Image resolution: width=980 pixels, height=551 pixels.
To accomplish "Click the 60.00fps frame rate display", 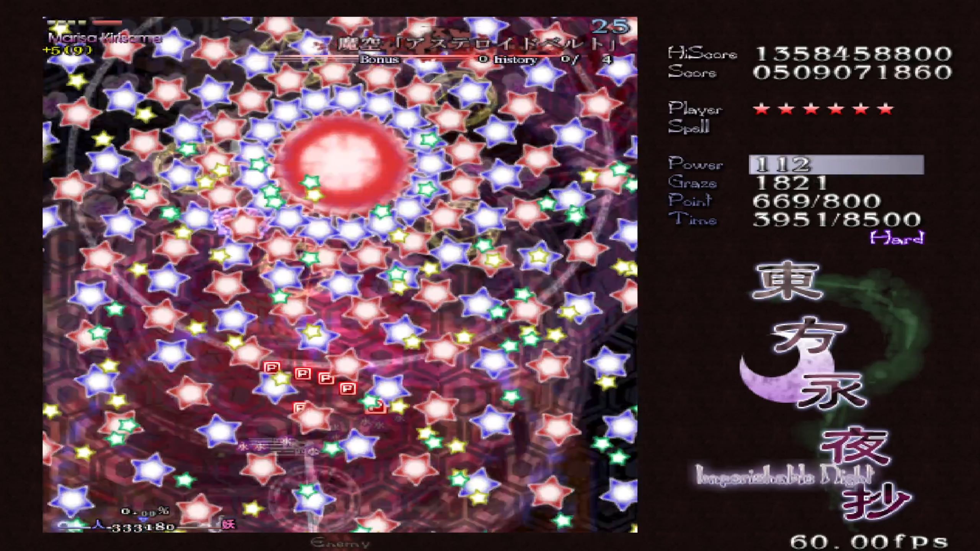I will 868,542.
